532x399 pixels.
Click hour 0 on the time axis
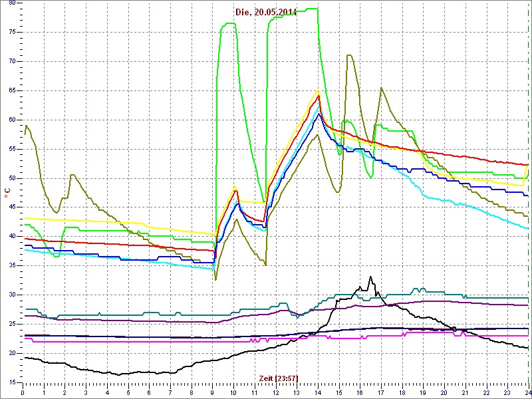pyautogui.click(x=23, y=393)
